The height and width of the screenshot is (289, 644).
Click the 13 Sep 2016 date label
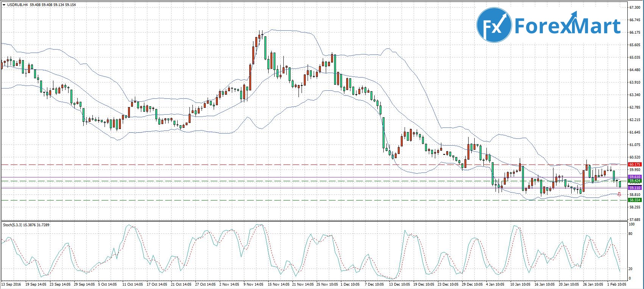[x=11, y=284]
